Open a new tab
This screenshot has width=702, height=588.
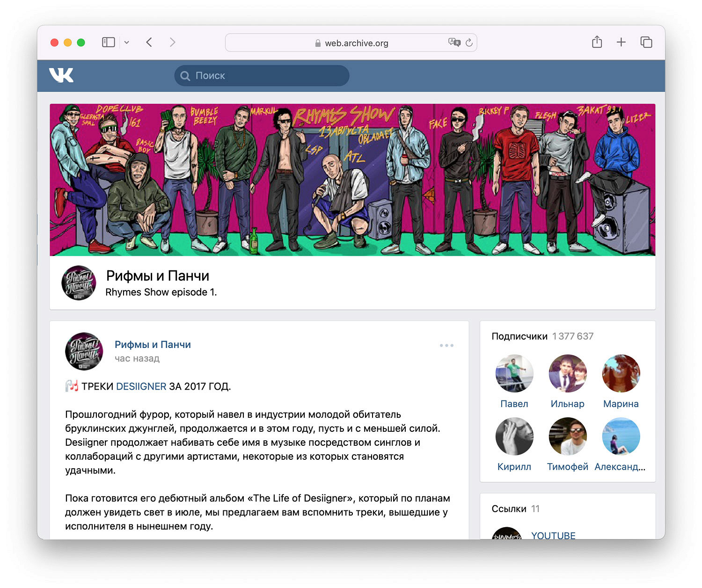[x=621, y=43]
